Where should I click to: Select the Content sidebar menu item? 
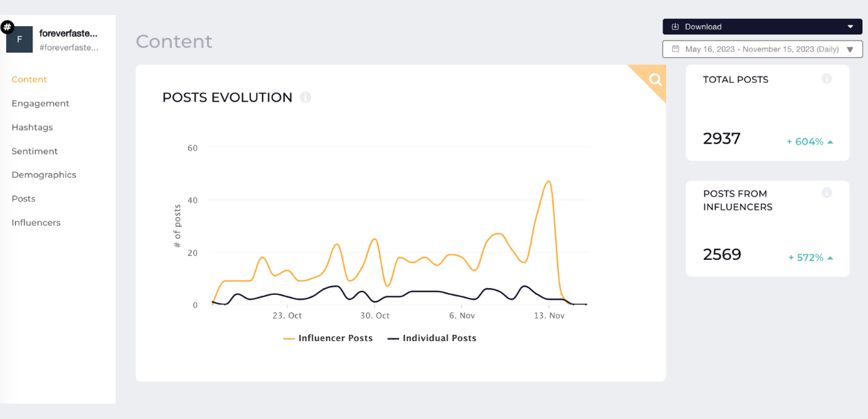pyautogui.click(x=30, y=79)
